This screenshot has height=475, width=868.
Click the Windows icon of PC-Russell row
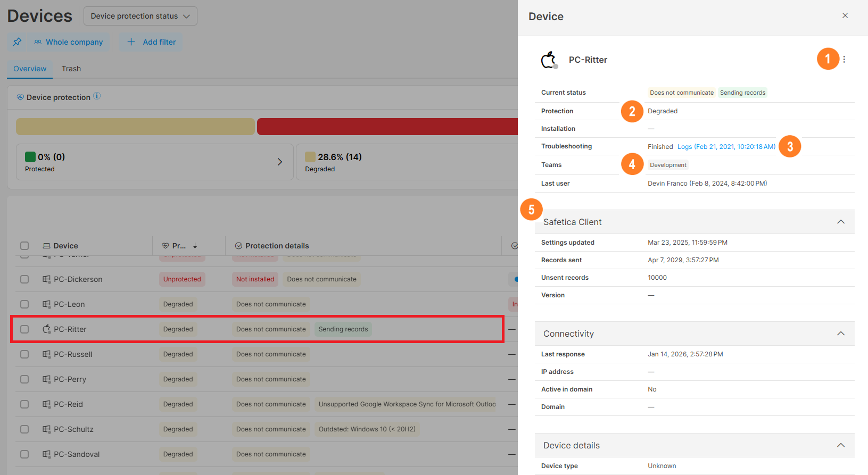tap(47, 354)
